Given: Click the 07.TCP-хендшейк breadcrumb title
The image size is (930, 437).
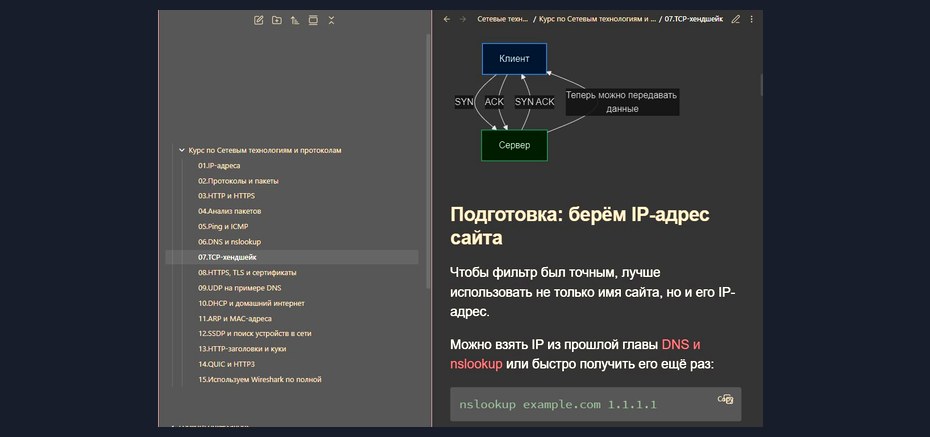Looking at the screenshot, I should tap(694, 19).
